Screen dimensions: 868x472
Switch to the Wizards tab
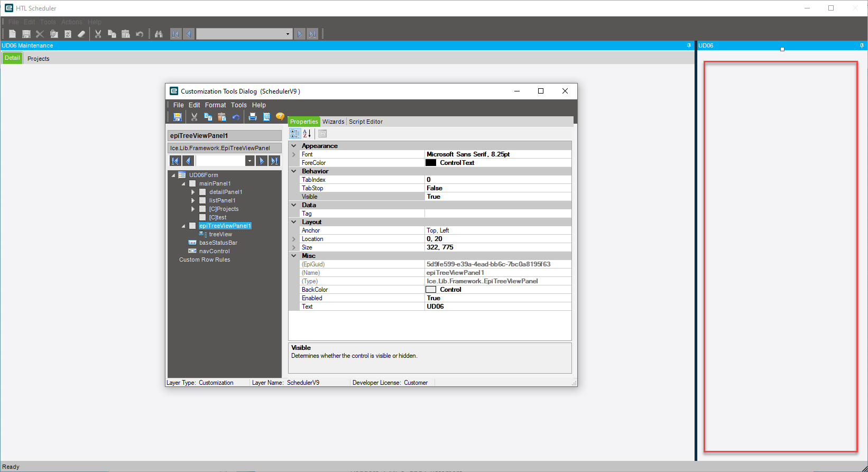click(x=333, y=122)
